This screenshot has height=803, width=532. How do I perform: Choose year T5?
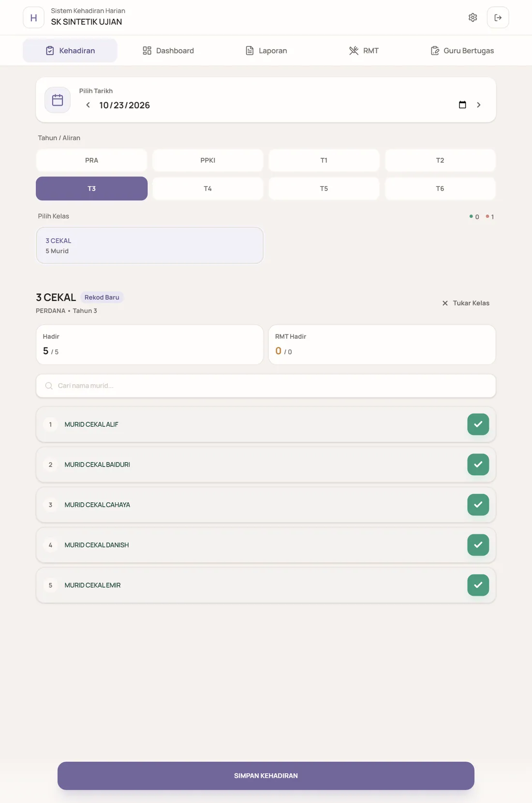click(324, 188)
